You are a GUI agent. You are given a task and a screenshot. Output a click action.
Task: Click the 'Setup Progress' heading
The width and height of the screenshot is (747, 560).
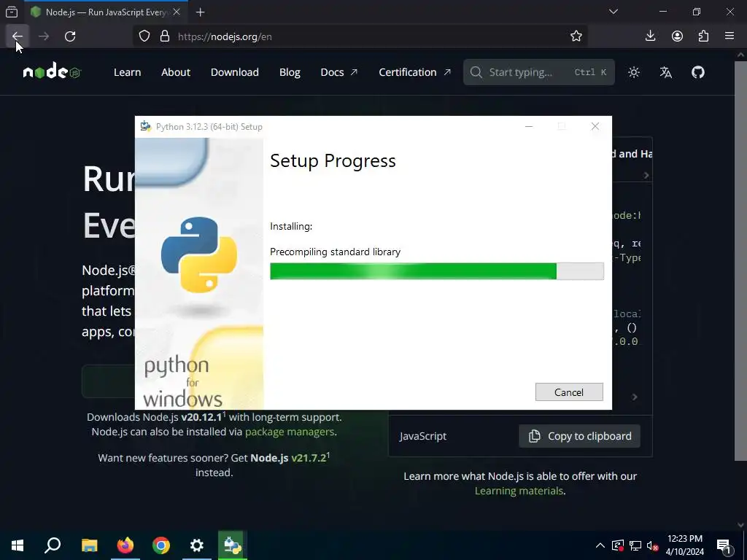[x=333, y=161]
